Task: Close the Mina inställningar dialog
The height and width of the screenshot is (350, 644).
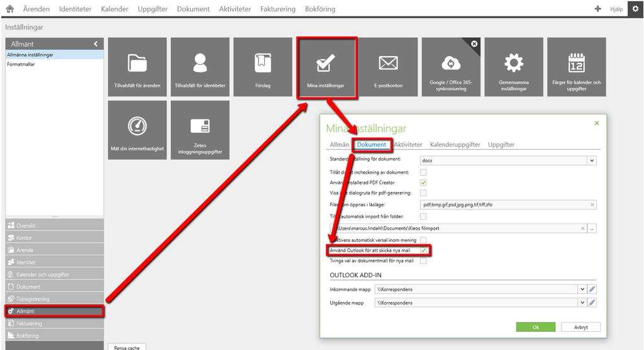Action: [x=597, y=123]
